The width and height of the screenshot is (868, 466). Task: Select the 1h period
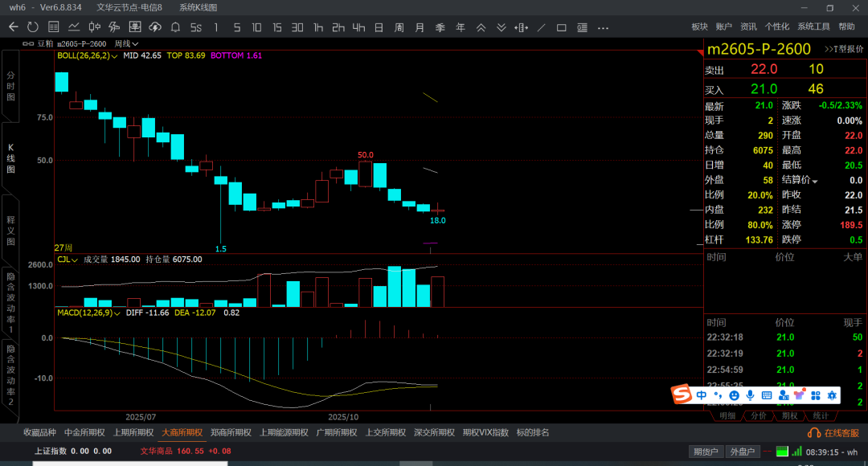click(317, 27)
